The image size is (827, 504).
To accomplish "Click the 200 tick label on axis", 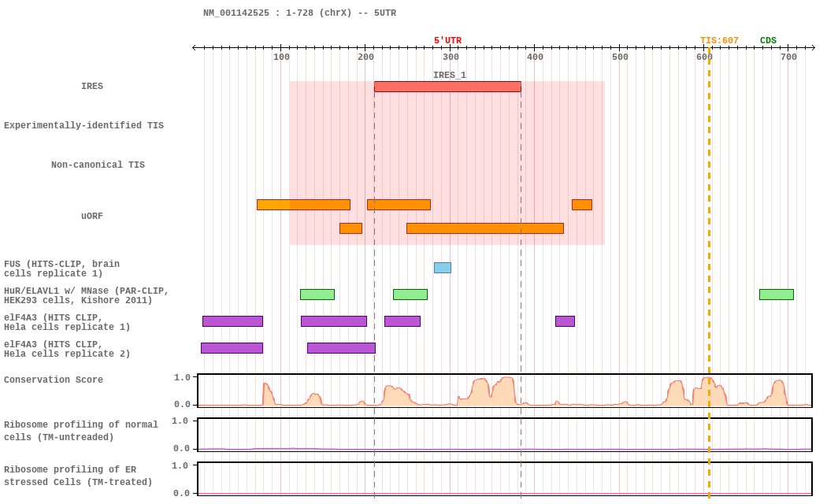I will [365, 57].
